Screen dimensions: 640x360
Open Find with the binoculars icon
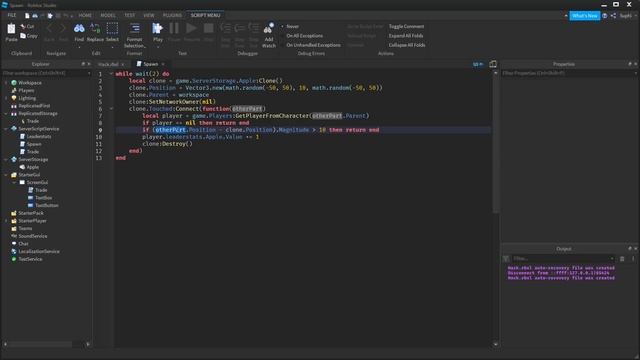[79, 29]
